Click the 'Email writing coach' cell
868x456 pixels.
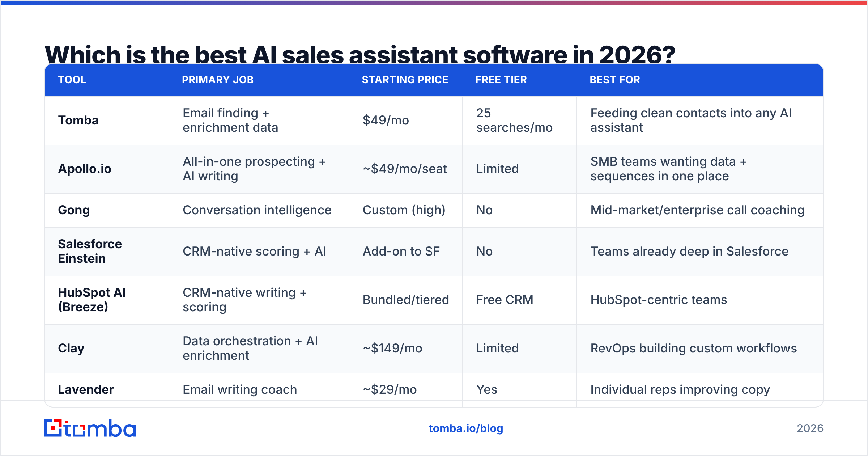tap(259, 390)
